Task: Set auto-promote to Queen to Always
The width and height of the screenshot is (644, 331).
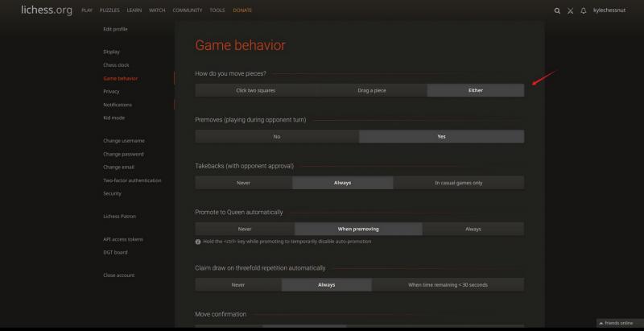Action: (473, 229)
